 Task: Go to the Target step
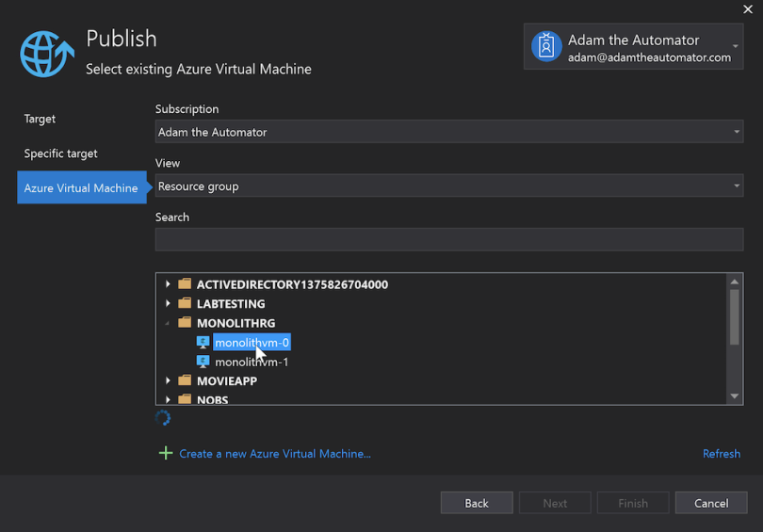tap(40, 119)
